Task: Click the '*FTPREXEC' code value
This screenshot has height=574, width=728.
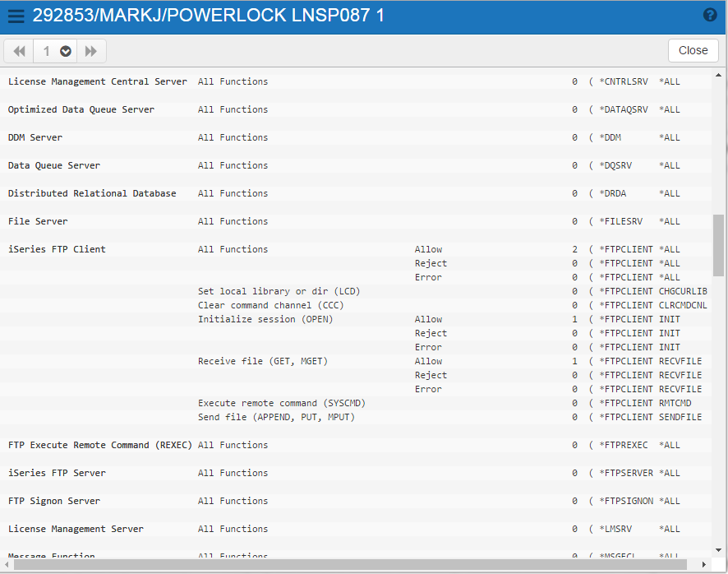Action: 624,445
